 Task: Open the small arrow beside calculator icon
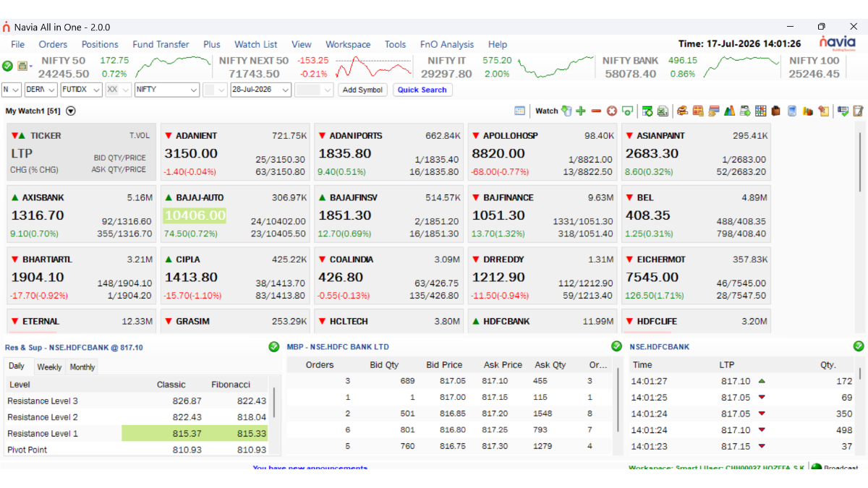tap(31, 67)
